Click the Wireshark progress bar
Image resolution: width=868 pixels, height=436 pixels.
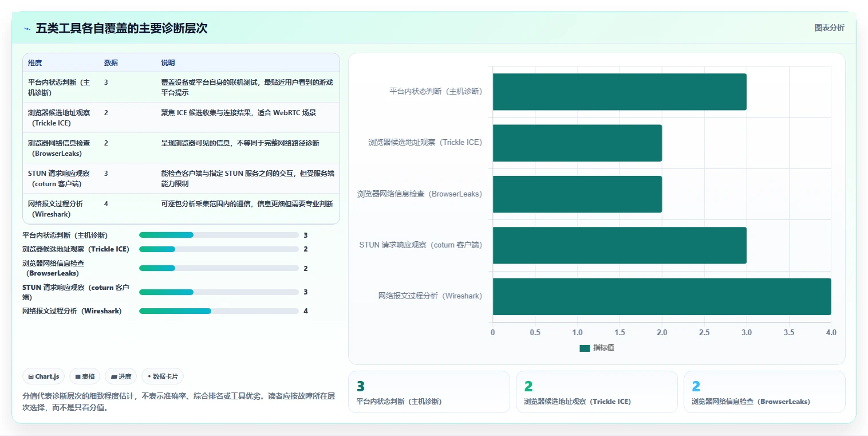(x=219, y=311)
